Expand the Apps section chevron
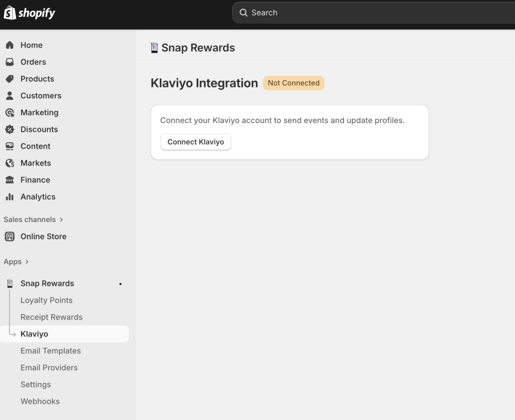515x420 pixels. point(27,262)
